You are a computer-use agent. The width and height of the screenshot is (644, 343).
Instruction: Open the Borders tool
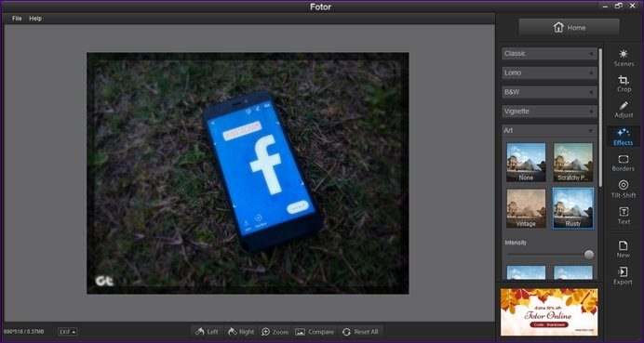624,164
